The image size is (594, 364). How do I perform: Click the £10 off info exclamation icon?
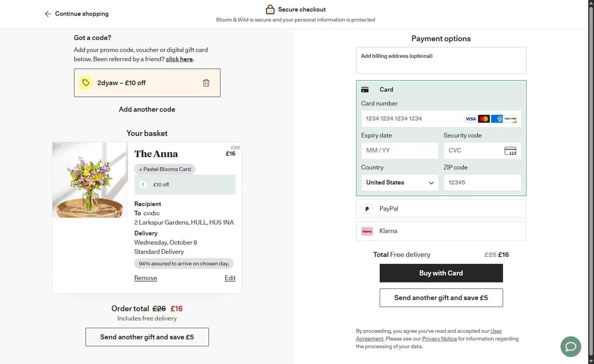143,185
